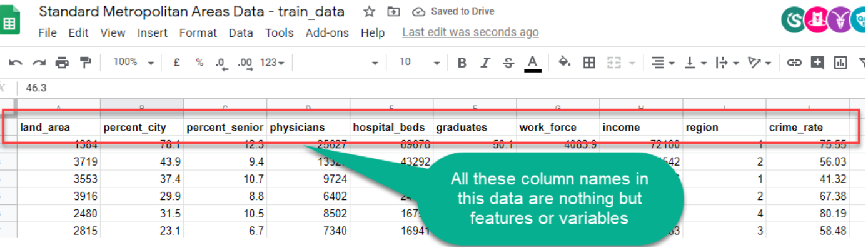Star this spreadsheet document

pos(370,12)
